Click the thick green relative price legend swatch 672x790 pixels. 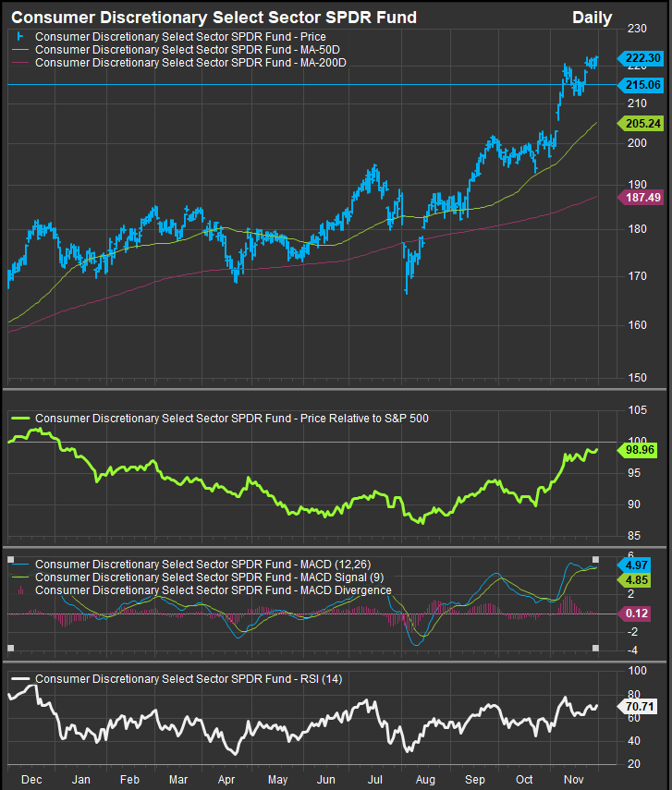(20, 419)
